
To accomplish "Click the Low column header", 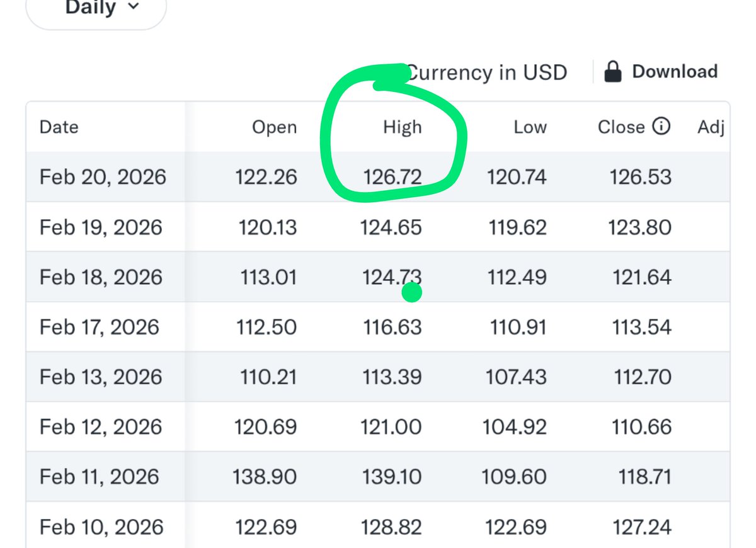I will (x=530, y=127).
